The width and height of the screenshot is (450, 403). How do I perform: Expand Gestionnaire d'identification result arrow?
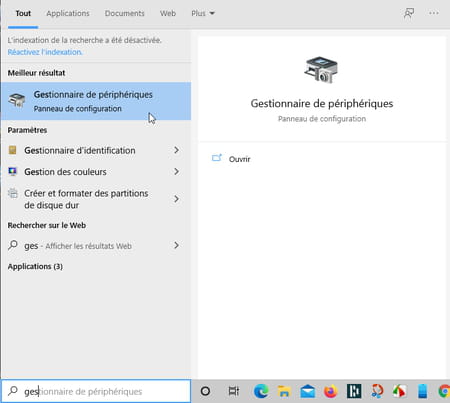176,150
